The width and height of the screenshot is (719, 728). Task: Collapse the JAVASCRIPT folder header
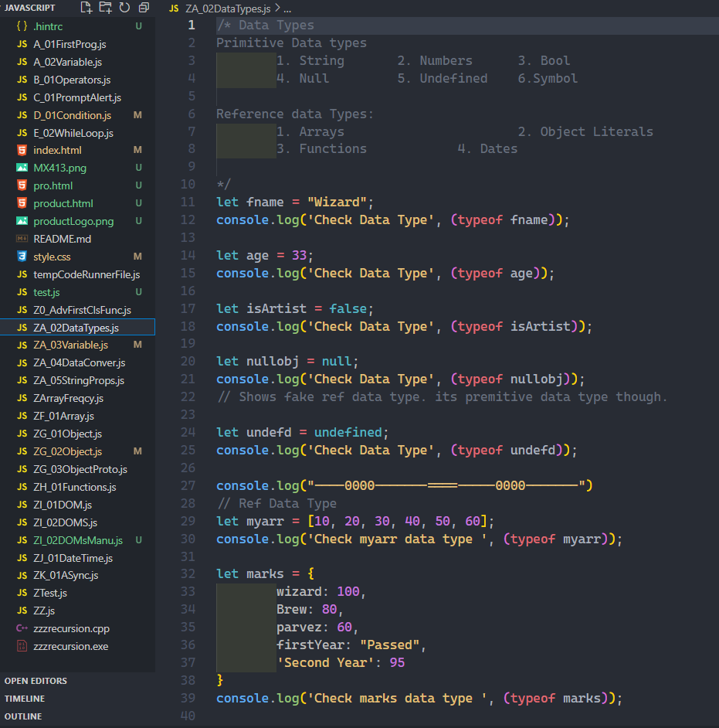tap(31, 8)
